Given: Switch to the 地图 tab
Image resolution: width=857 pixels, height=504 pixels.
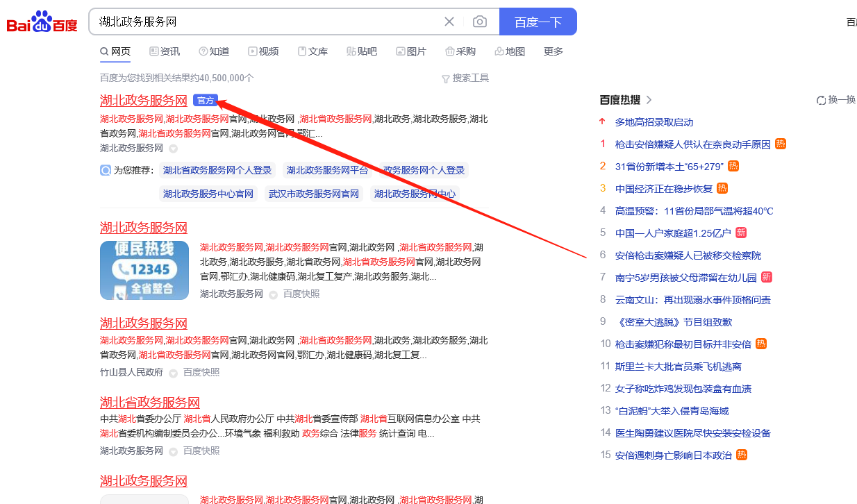Looking at the screenshot, I should click(x=510, y=51).
